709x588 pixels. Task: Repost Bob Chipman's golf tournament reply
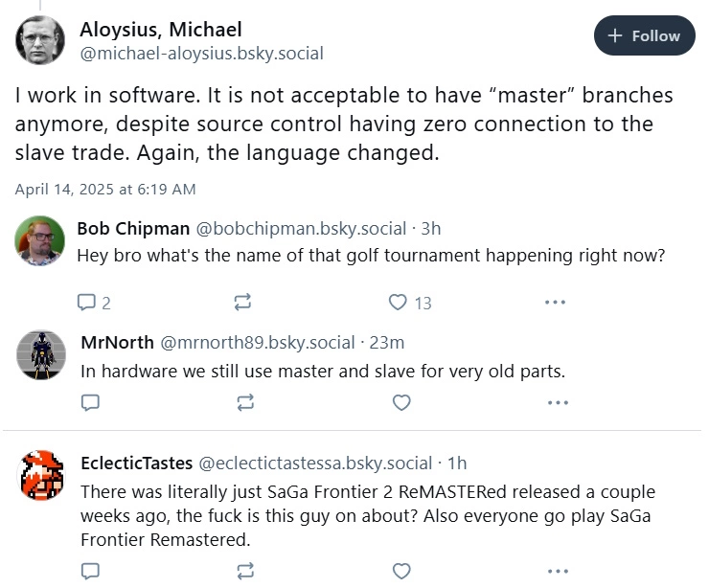[x=242, y=302]
